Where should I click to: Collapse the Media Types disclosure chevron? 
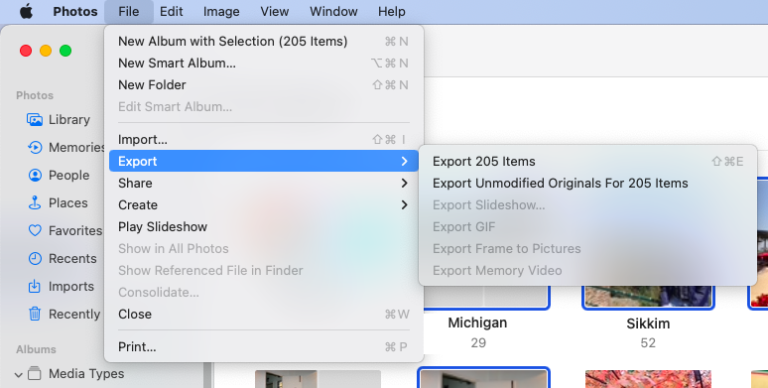pos(19,375)
